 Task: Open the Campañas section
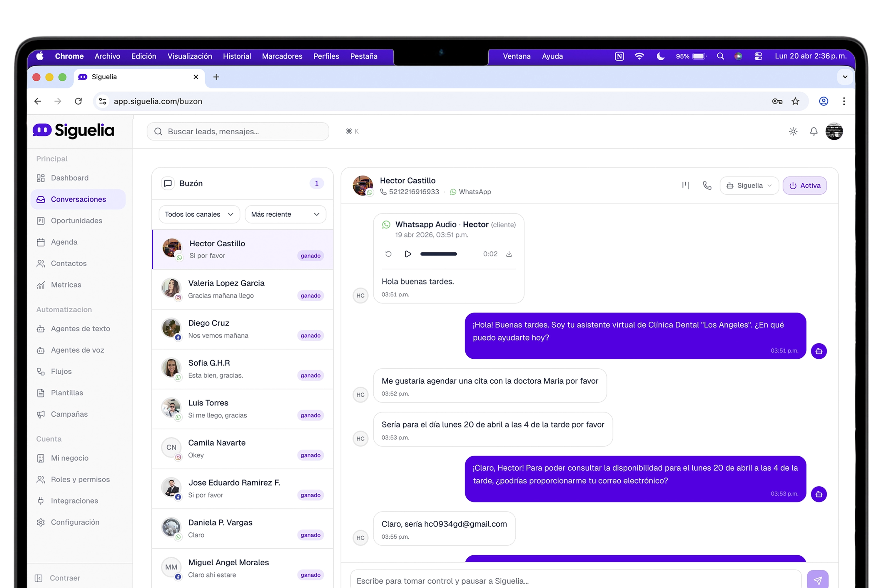[x=69, y=414]
